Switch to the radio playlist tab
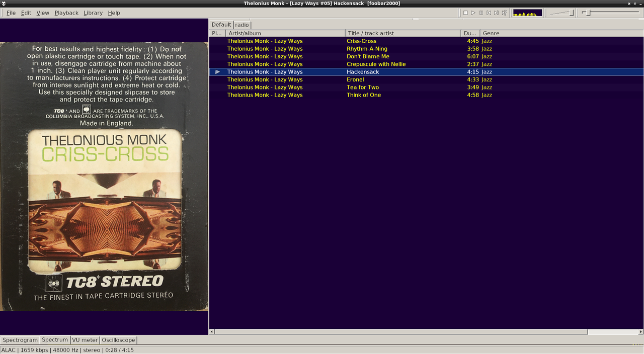The width and height of the screenshot is (644, 354). [x=242, y=25]
